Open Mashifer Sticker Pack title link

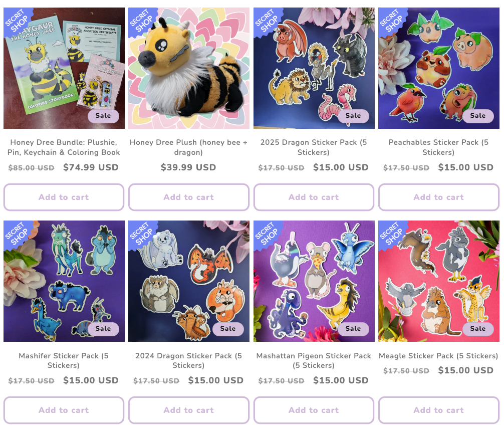pos(64,360)
